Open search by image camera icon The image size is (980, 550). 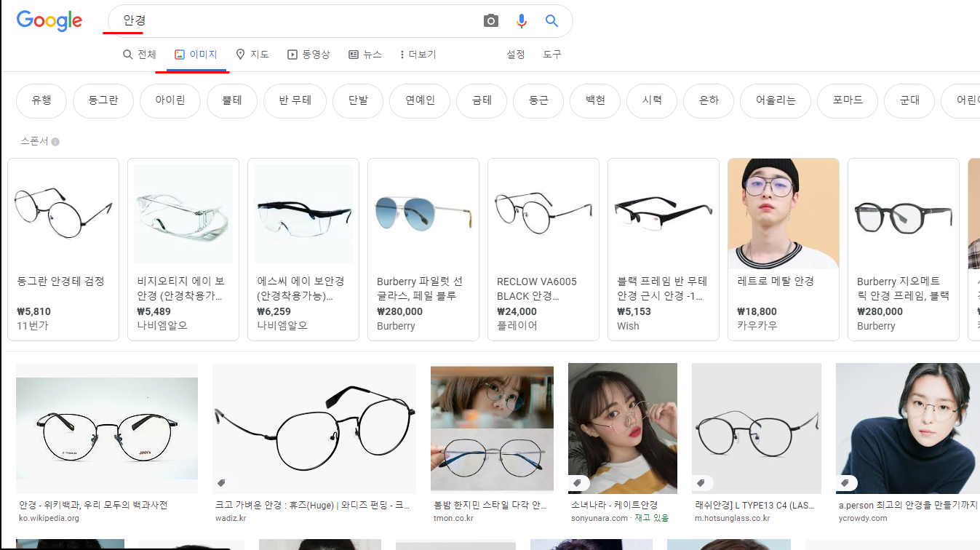491,21
